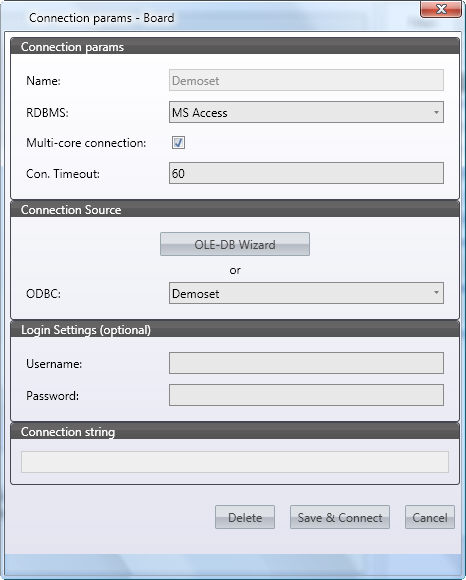This screenshot has height=580, width=466.
Task: Toggle the Multi-core connection checkbox
Action: click(x=178, y=142)
